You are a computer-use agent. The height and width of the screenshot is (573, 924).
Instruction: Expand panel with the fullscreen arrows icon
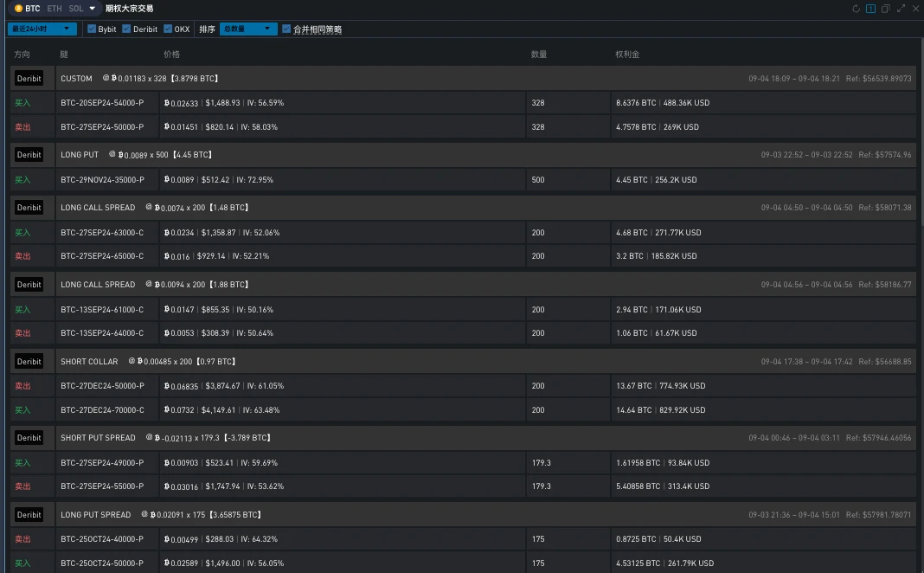coord(901,9)
